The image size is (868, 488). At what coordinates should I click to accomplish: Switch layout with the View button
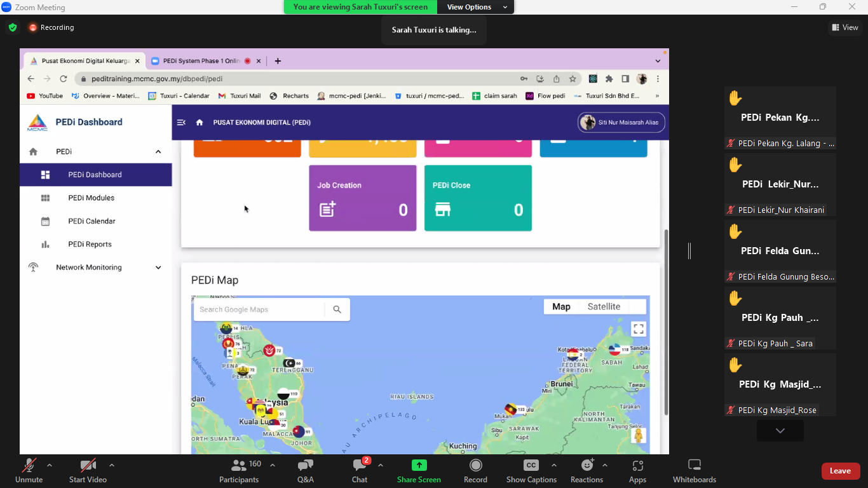(845, 27)
